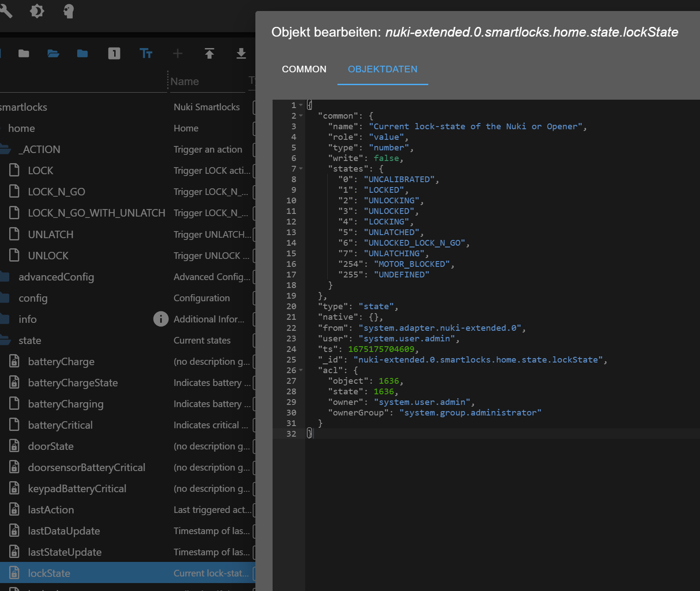This screenshot has width=700, height=591.
Task: Open the wrench instances icon
Action: tap(6, 11)
